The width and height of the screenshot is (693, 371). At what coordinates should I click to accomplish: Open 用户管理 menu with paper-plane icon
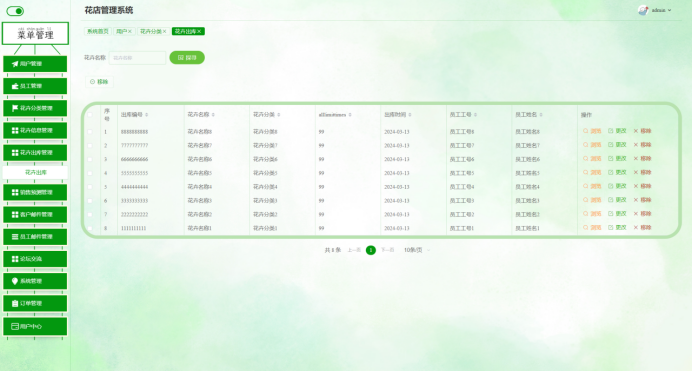click(35, 64)
